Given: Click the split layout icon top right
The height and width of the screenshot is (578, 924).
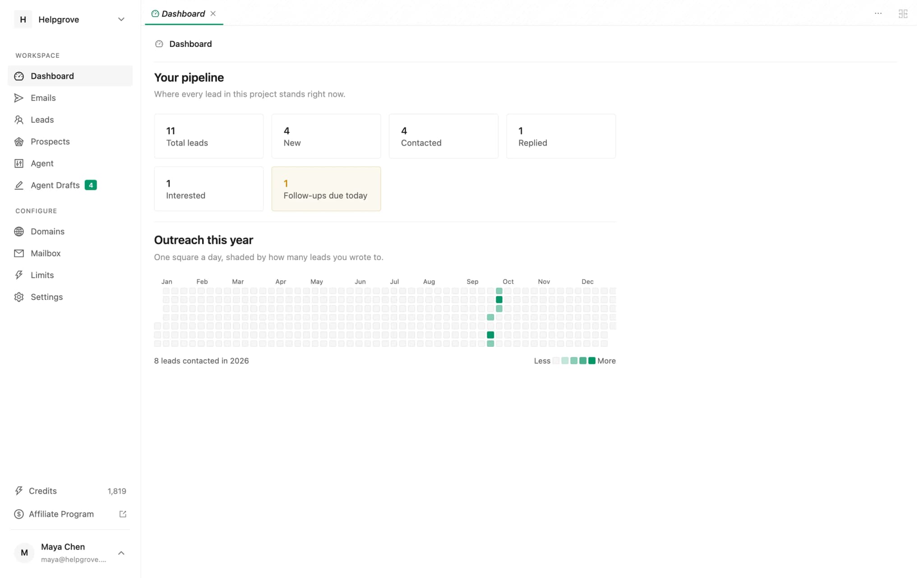Looking at the screenshot, I should pos(903,14).
